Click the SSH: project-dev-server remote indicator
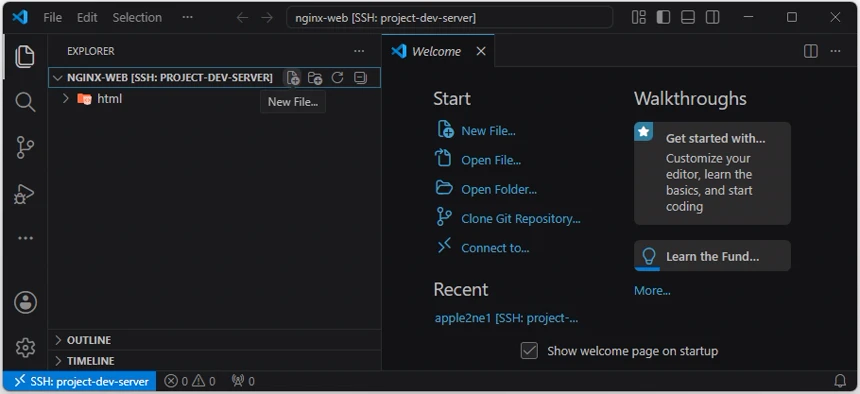The height and width of the screenshot is (394, 860). point(81,381)
